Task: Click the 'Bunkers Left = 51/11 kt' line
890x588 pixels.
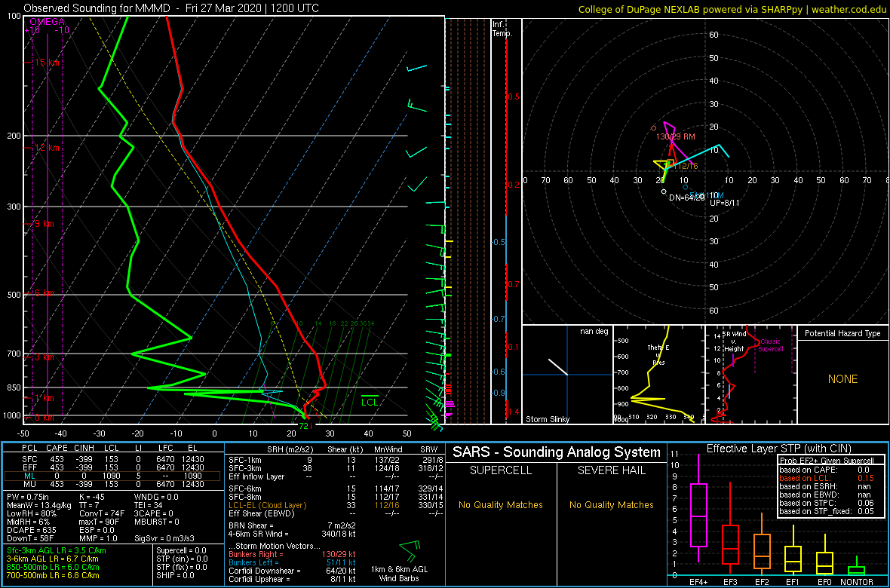Action: [x=292, y=562]
